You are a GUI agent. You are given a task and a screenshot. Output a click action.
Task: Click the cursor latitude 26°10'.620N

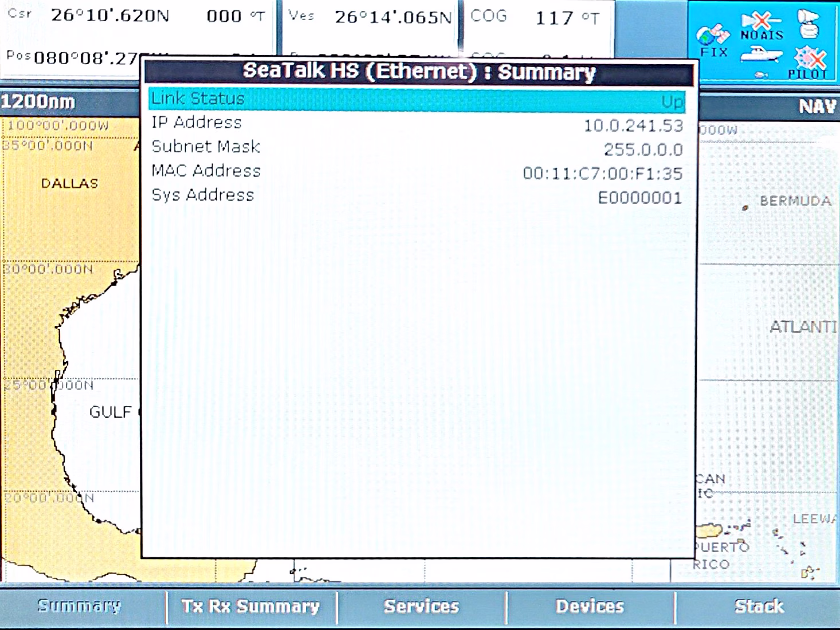click(110, 15)
